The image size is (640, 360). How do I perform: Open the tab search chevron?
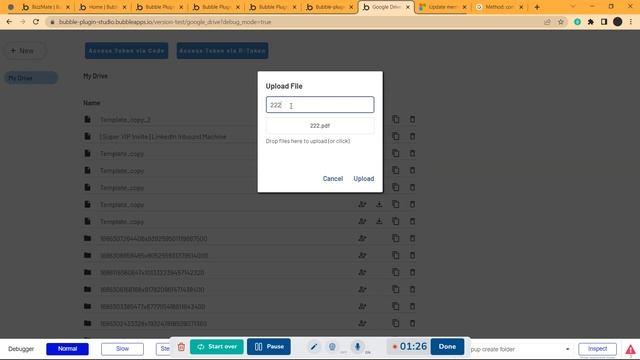572,7
